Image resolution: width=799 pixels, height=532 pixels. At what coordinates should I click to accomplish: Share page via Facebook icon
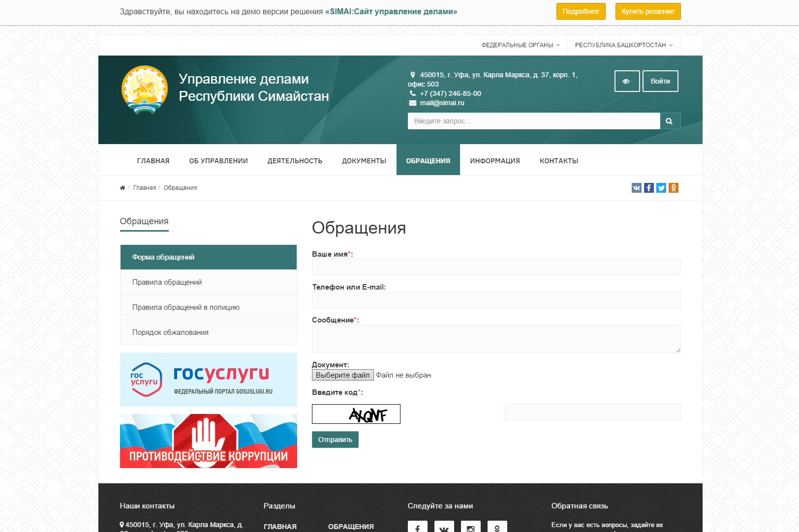648,188
